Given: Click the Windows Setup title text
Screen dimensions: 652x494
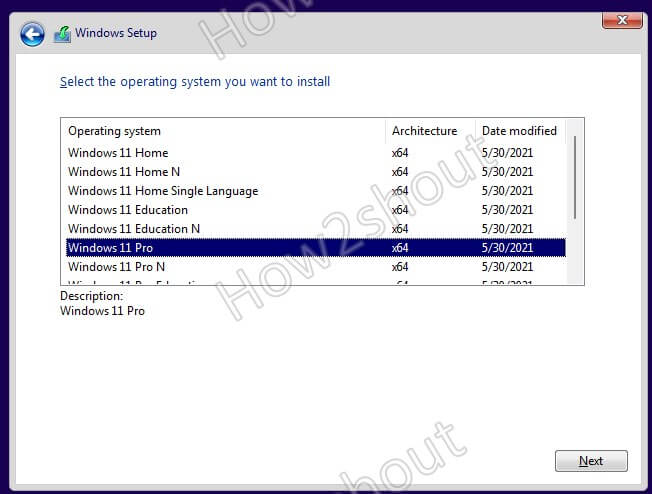Looking at the screenshot, I should pos(116,33).
